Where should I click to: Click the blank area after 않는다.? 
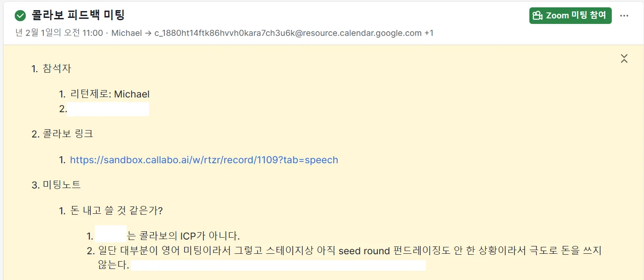(278, 266)
